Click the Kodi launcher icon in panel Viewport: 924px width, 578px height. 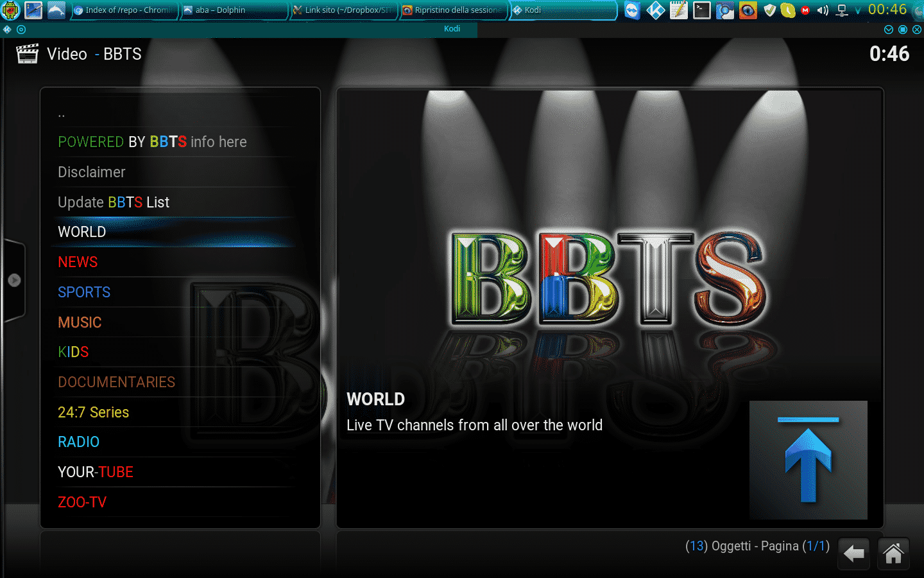tap(655, 10)
